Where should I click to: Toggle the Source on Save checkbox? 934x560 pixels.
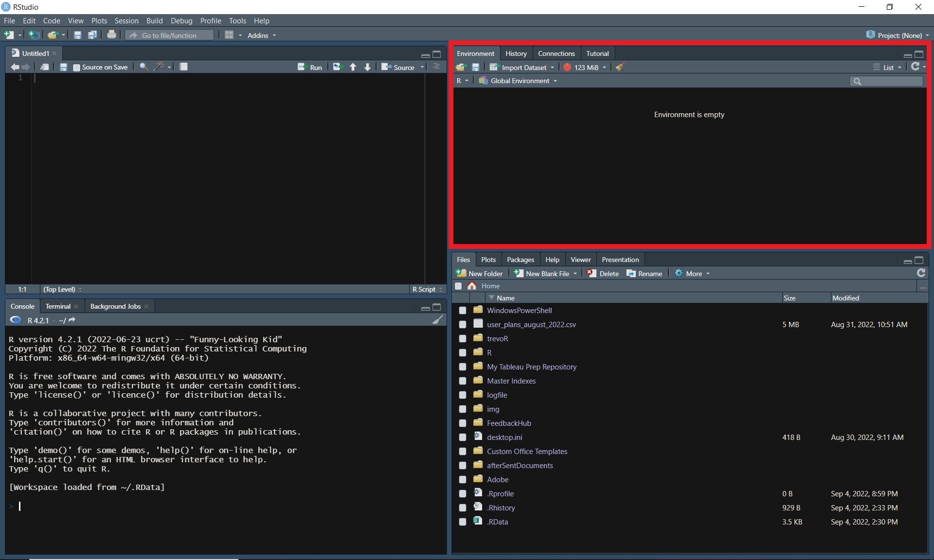click(x=76, y=68)
